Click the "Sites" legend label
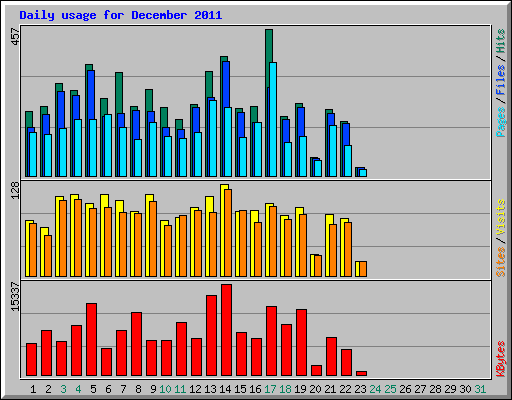Image resolution: width=512 pixels, height=400 pixels. [500, 262]
